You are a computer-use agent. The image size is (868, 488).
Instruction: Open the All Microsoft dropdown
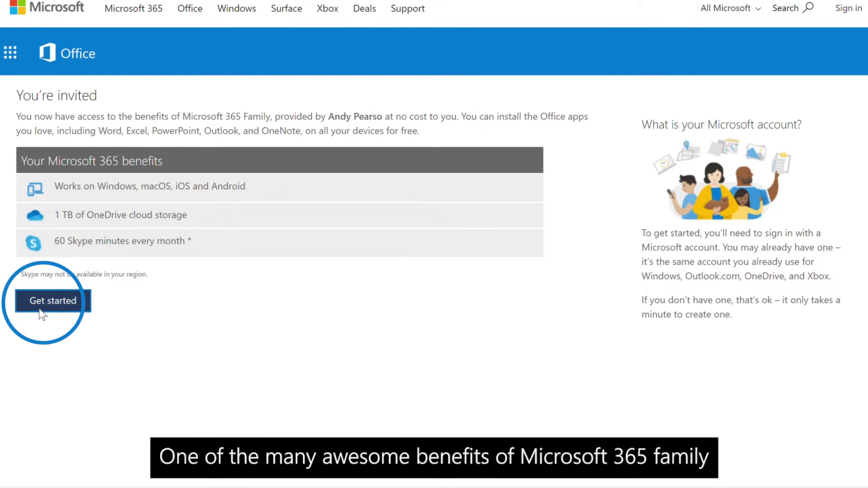click(730, 8)
